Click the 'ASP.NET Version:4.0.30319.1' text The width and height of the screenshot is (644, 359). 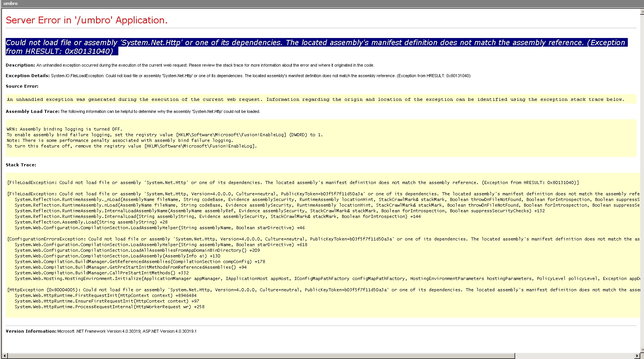[x=170, y=331]
